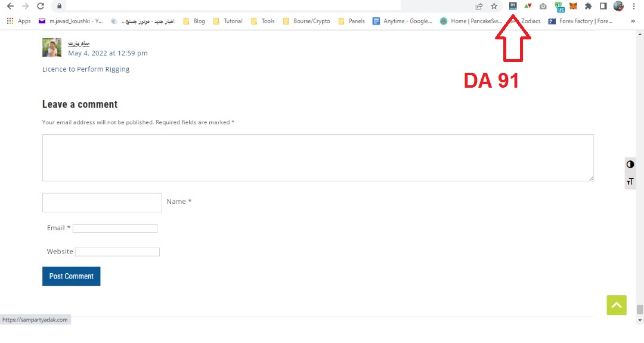
Task: Bookmark this page with the star
Action: coord(494,6)
